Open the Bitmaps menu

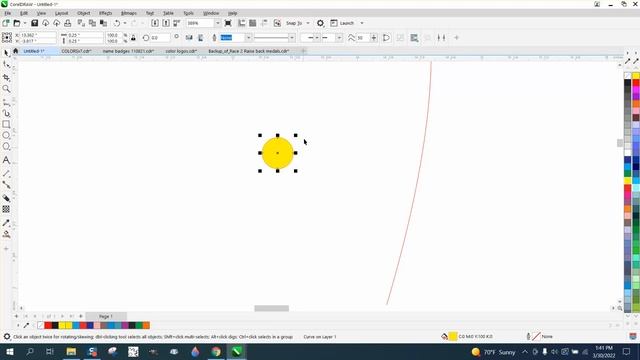129,13
